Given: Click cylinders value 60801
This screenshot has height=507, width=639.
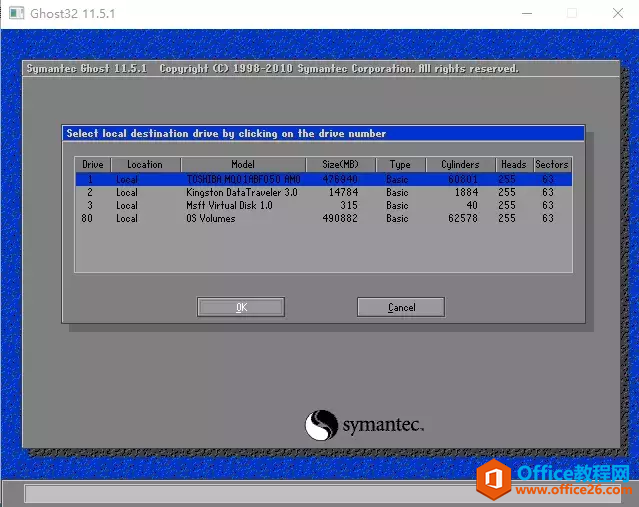Looking at the screenshot, I should [x=463, y=179].
